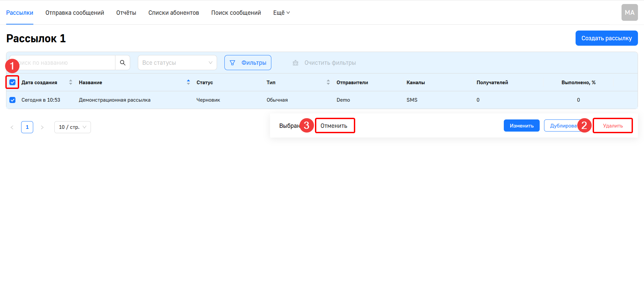Click the Отменить selection button
644x306 pixels.
(x=334, y=126)
